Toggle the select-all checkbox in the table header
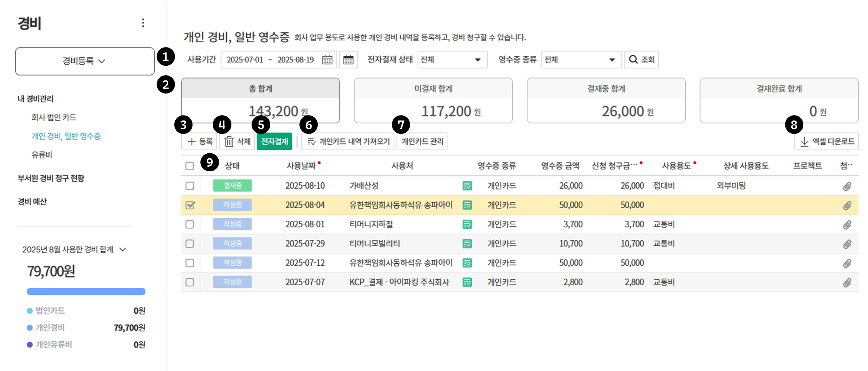 190,166
